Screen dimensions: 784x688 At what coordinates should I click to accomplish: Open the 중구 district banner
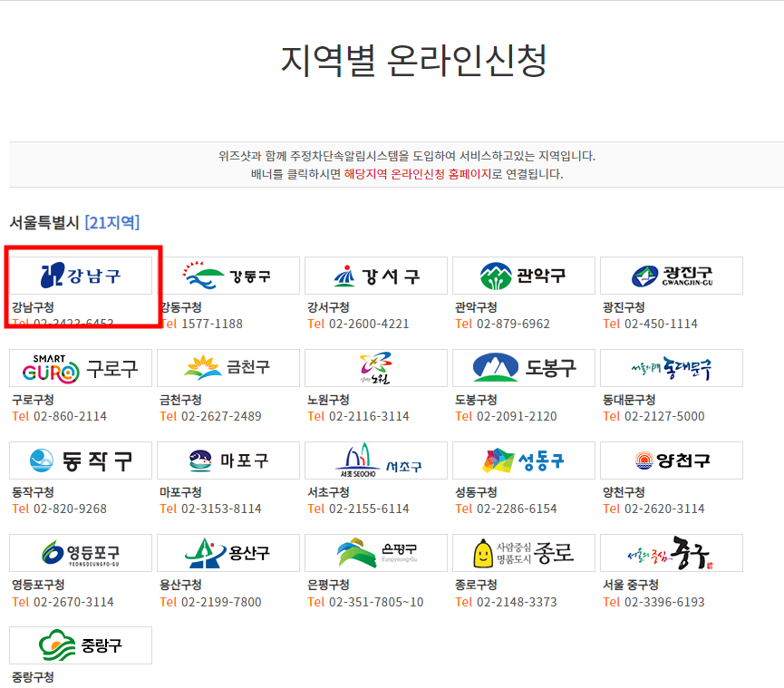[672, 553]
